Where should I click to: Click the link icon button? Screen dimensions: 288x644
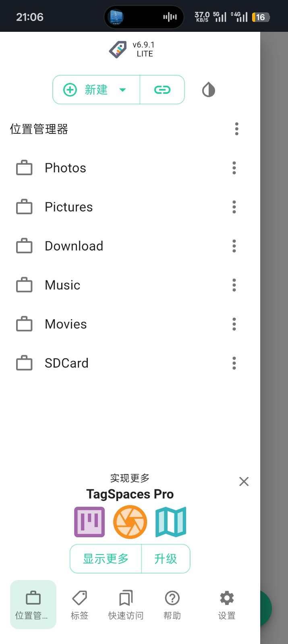pos(162,90)
